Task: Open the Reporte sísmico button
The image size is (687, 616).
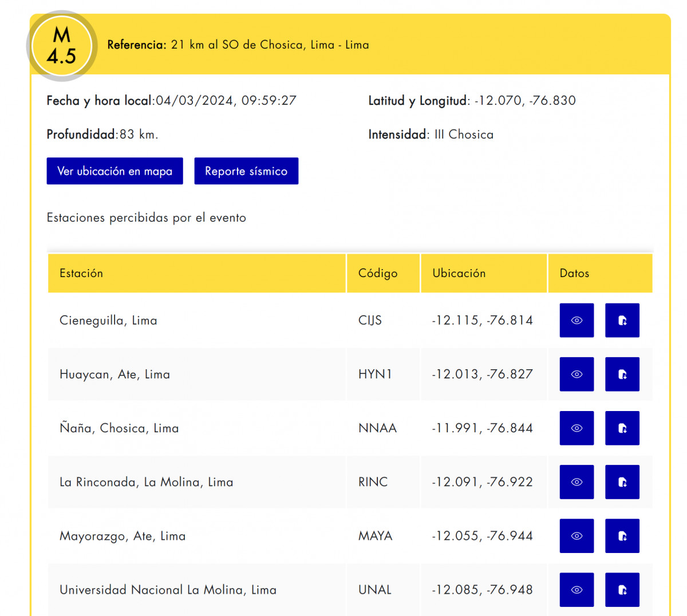Action: coord(246,171)
